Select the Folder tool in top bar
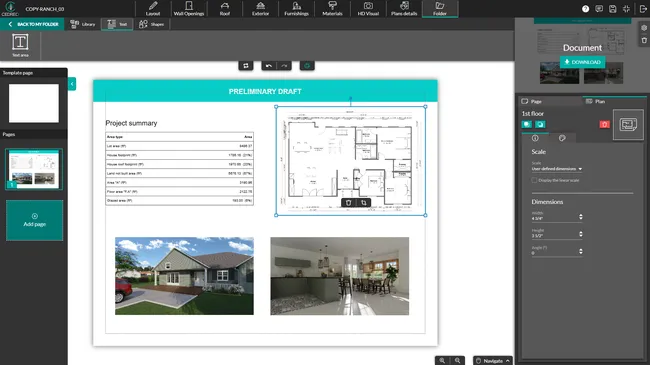This screenshot has width=650, height=365. (440, 9)
